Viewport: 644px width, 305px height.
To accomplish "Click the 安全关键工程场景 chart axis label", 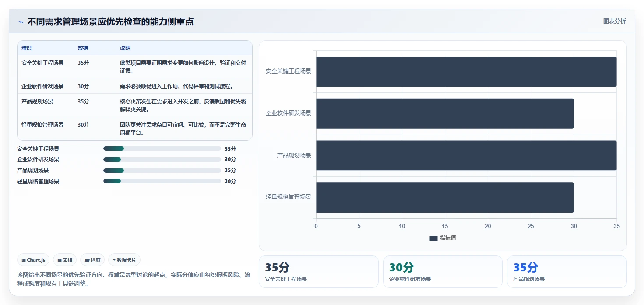I will point(289,71).
